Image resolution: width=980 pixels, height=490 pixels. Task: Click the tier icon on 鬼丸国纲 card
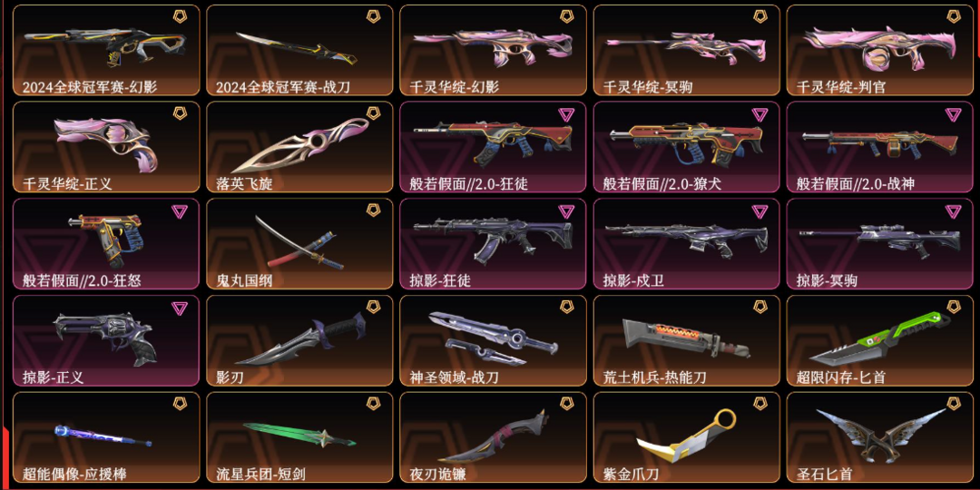coord(373,210)
